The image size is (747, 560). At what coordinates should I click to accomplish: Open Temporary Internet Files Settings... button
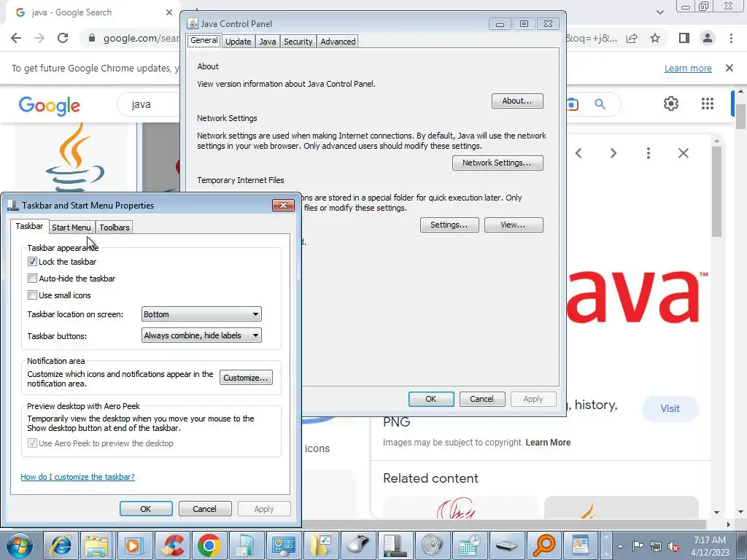[449, 225]
